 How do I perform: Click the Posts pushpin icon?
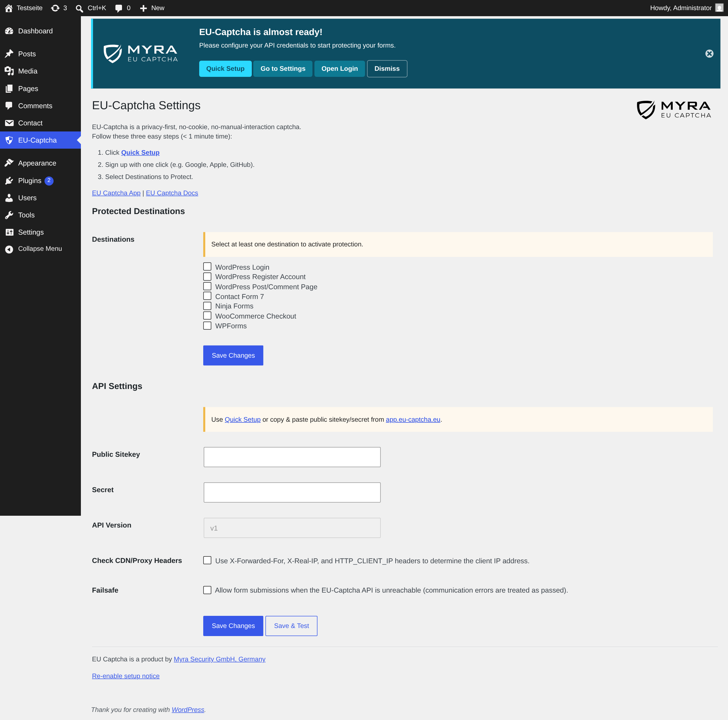[x=9, y=54]
